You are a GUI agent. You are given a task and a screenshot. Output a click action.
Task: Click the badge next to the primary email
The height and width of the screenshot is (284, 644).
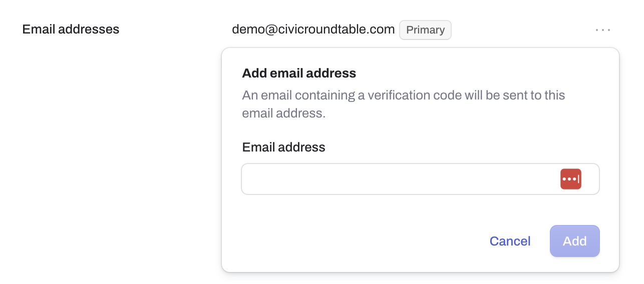tap(425, 30)
